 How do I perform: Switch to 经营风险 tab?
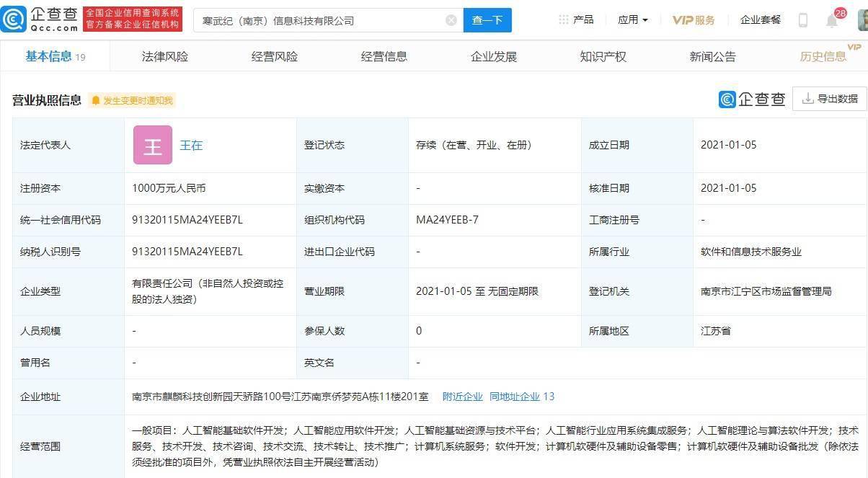point(275,56)
